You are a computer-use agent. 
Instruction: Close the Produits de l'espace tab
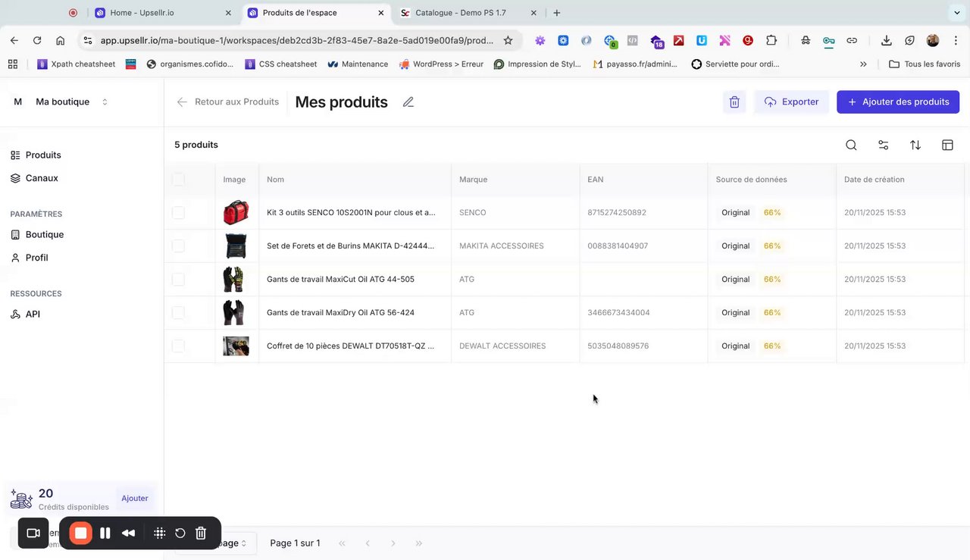[381, 13]
